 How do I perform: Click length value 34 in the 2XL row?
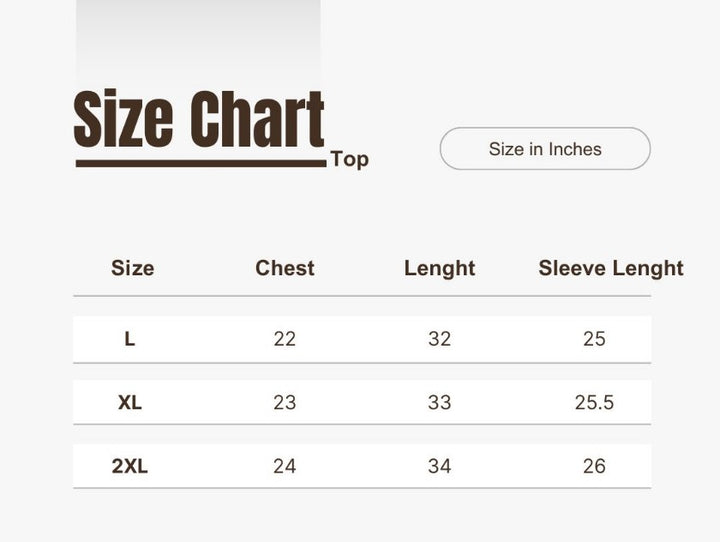pyautogui.click(x=439, y=466)
